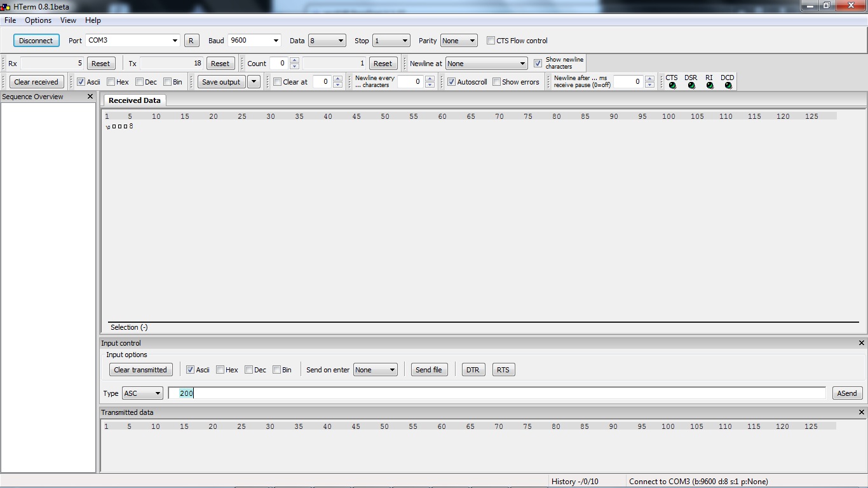Image resolution: width=868 pixels, height=488 pixels.
Task: Reset the Count value
Action: tap(383, 64)
